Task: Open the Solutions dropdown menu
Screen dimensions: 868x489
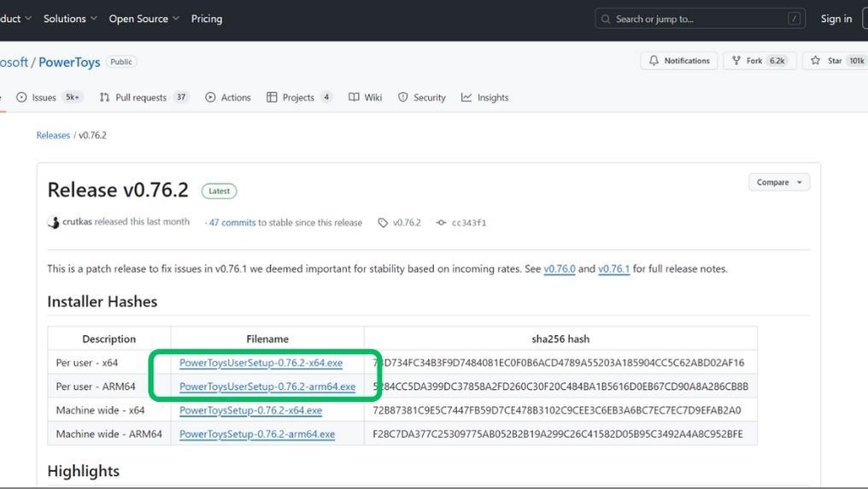Action: click(70, 19)
